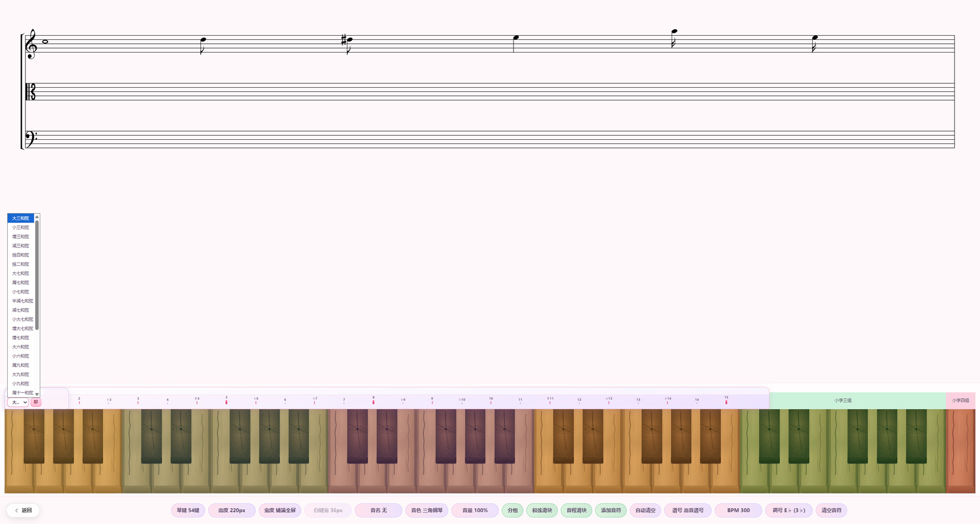Click the whole note at staff start
980x524 pixels.
[x=45, y=42]
